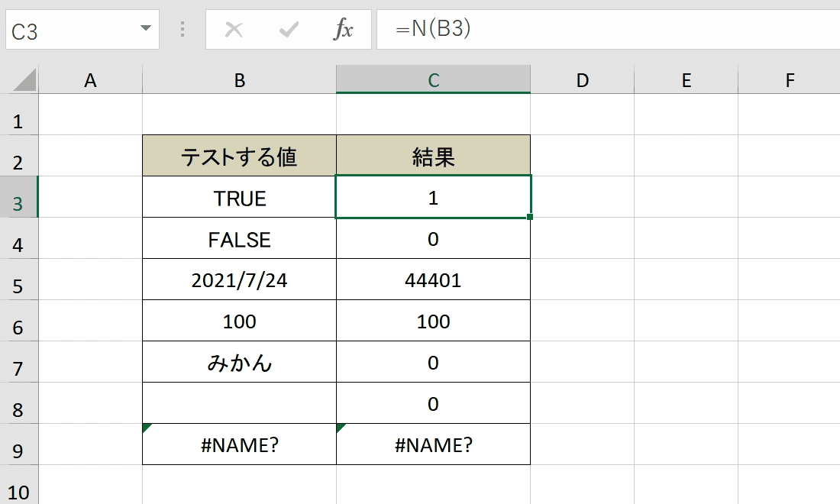Select the cell containing 2021/7/24

(240, 279)
